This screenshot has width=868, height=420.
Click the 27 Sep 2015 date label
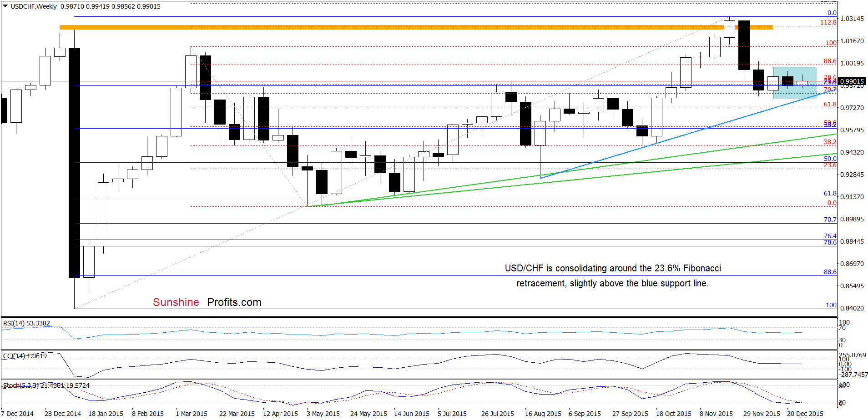pyautogui.click(x=630, y=414)
